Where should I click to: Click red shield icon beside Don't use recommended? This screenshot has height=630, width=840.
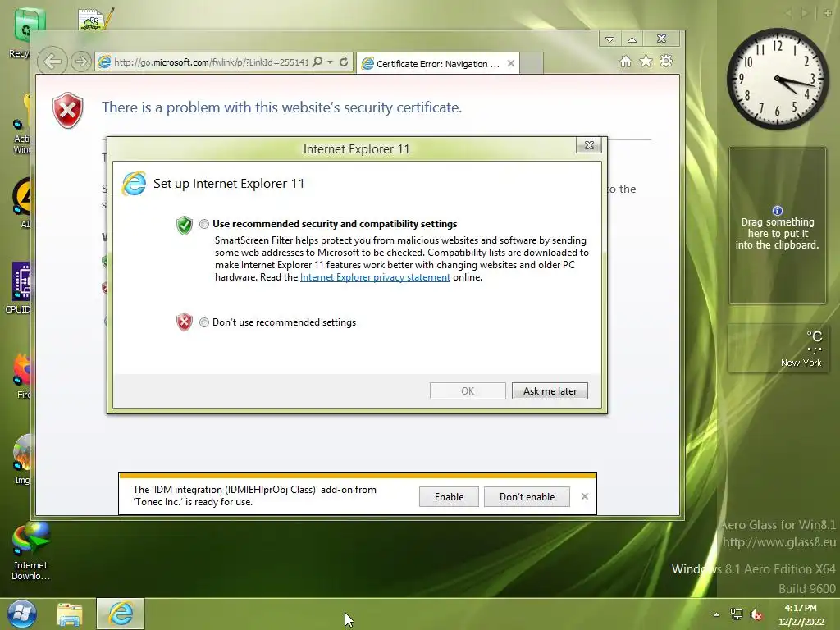coord(185,322)
